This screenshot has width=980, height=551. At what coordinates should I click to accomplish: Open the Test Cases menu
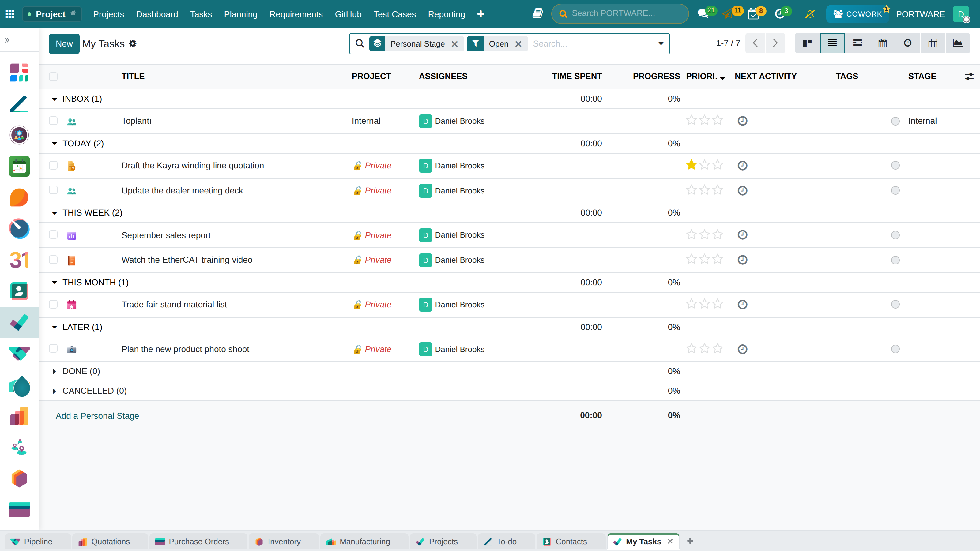pyautogui.click(x=394, y=14)
